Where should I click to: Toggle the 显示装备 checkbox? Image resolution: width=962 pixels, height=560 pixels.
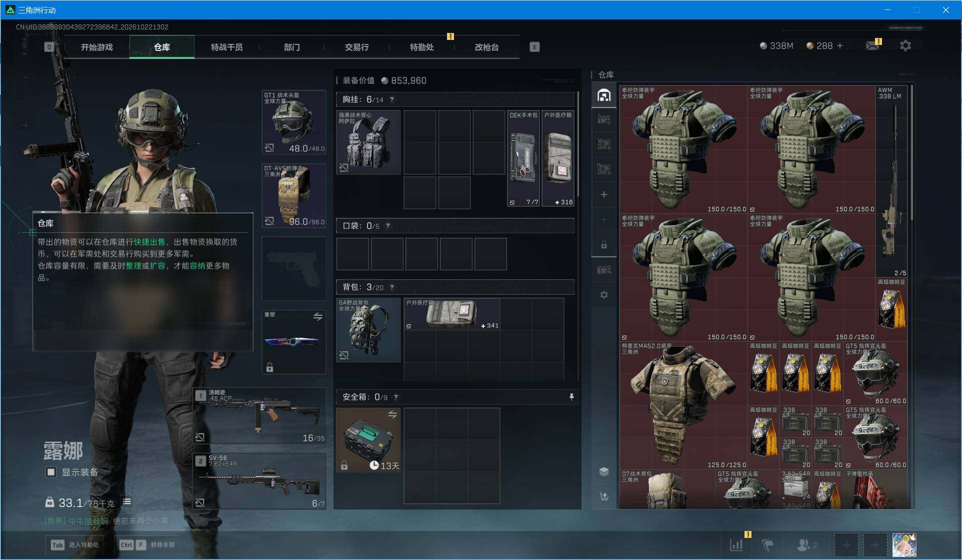[51, 472]
